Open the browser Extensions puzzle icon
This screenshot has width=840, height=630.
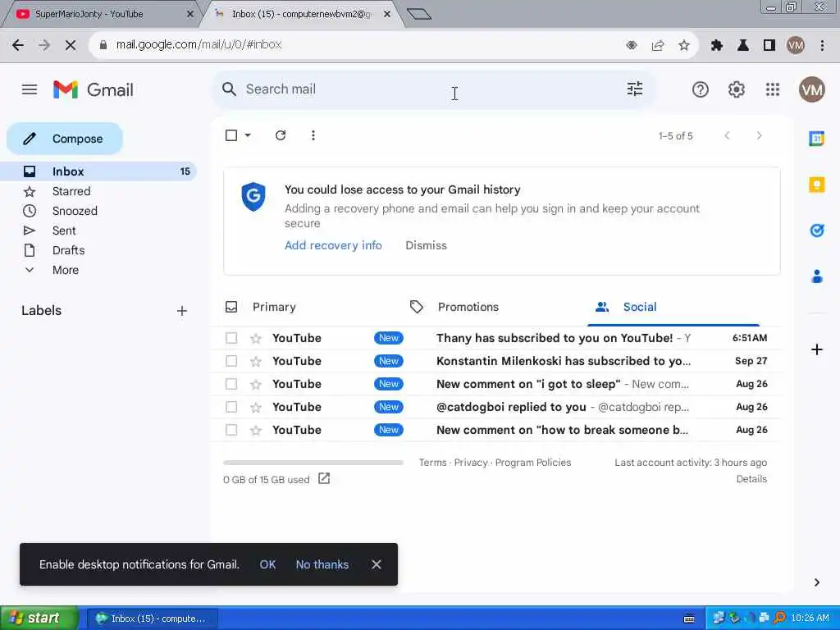coord(716,45)
